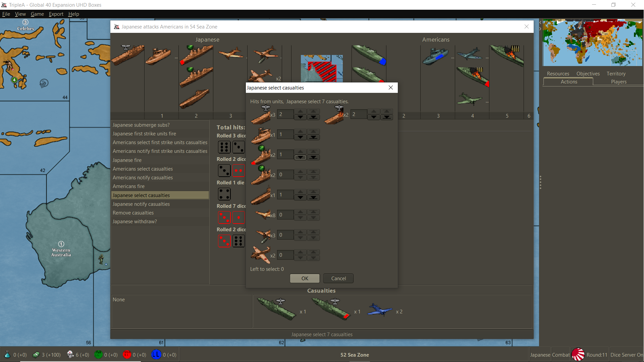Click the Japanese rising sun flag icon
The height and width of the screenshot is (362, 644).
point(578,355)
